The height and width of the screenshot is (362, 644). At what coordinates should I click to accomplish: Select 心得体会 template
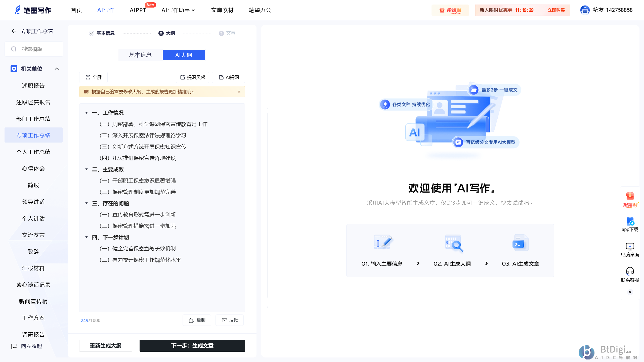click(33, 169)
